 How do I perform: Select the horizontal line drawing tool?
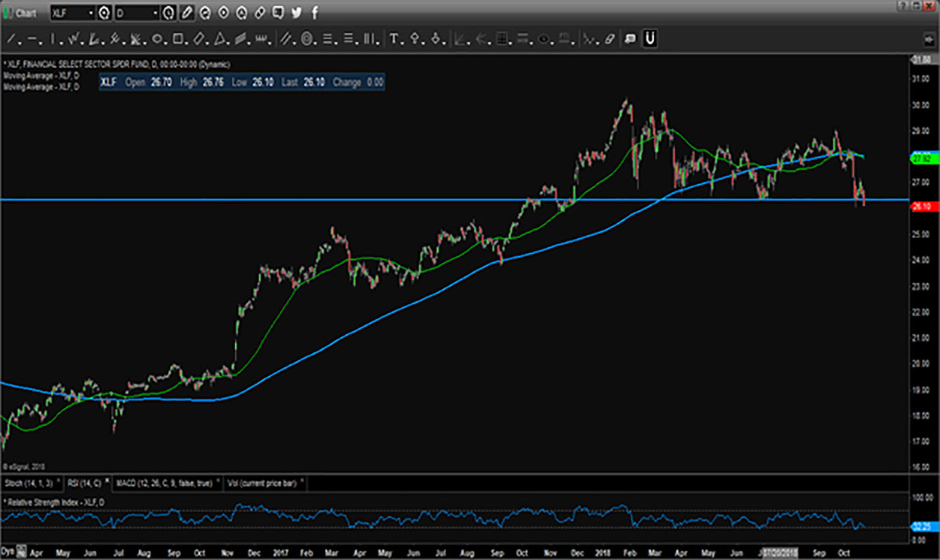33,38
